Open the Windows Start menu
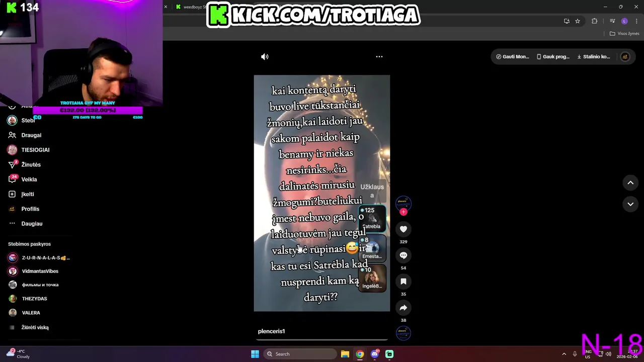The image size is (644, 362). pyautogui.click(x=255, y=354)
